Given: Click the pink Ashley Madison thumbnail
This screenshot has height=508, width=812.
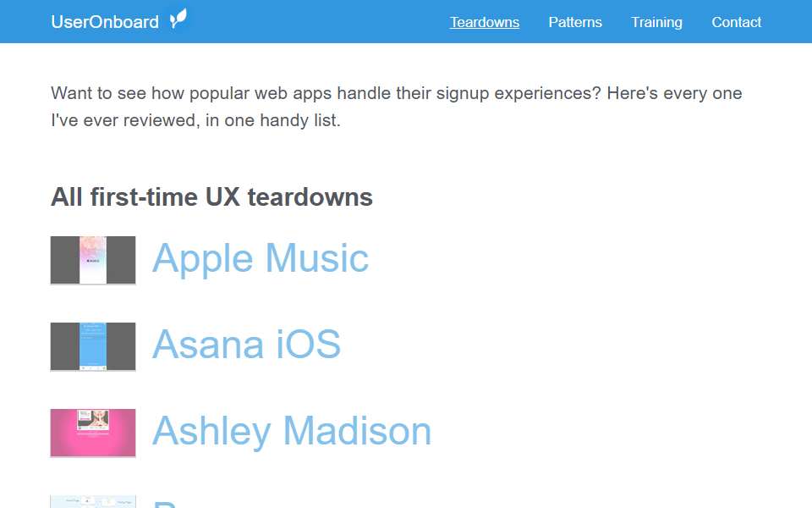Looking at the screenshot, I should pos(93,433).
